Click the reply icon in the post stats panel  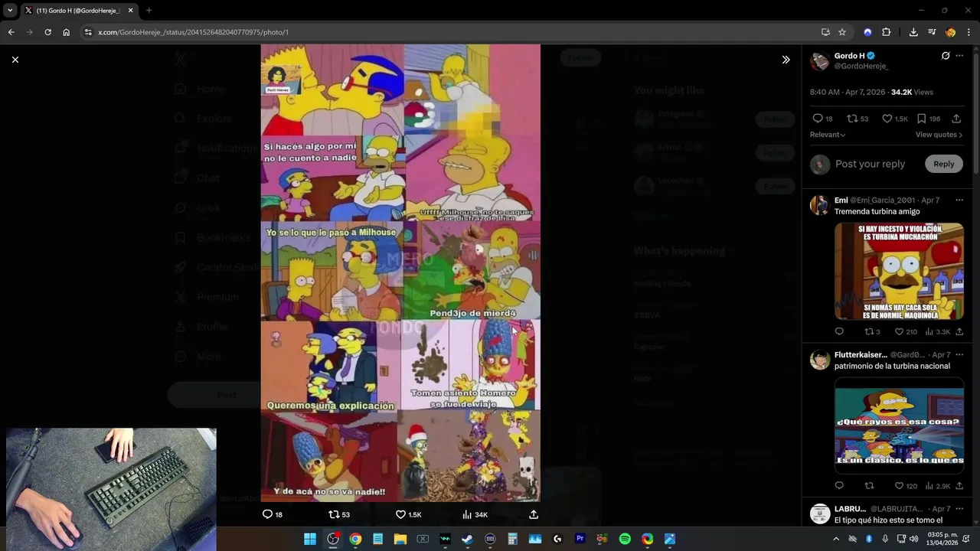click(818, 119)
